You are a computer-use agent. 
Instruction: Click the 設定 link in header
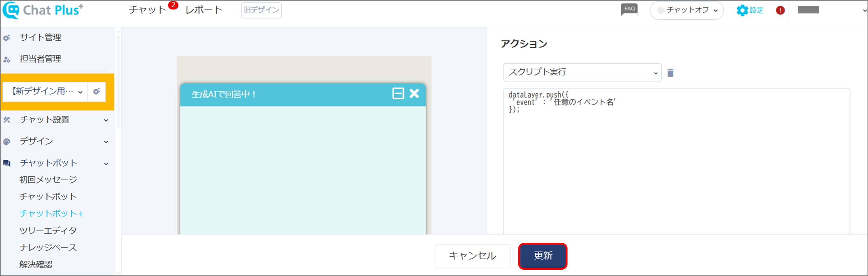[756, 10]
